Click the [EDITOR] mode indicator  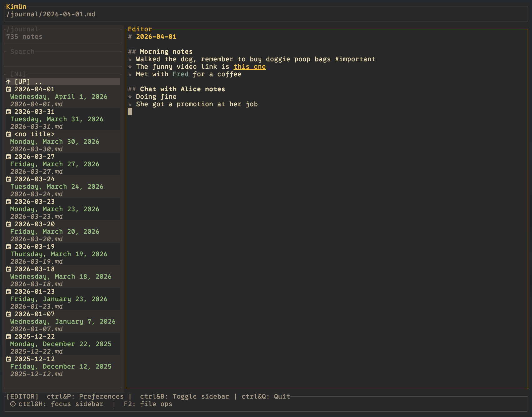[23, 396]
